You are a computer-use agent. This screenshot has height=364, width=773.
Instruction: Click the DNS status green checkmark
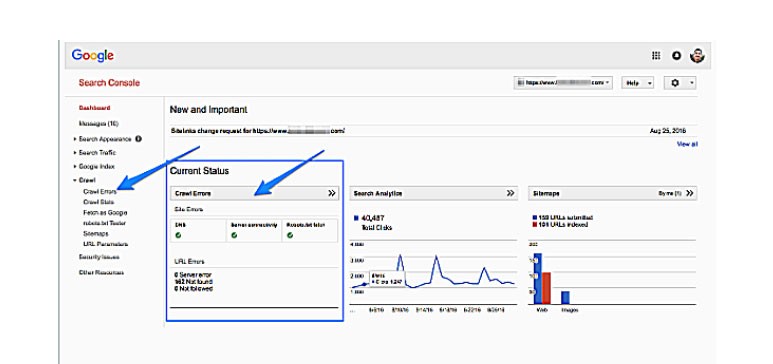[x=178, y=235]
